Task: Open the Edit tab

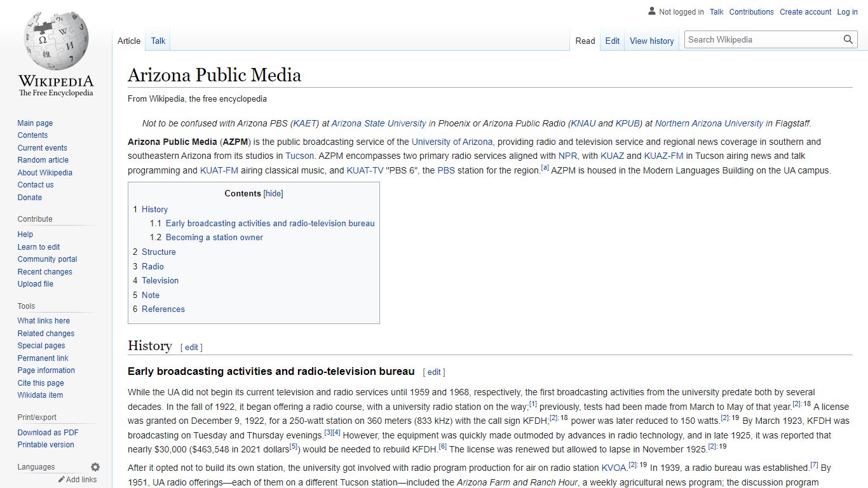Action: point(613,41)
